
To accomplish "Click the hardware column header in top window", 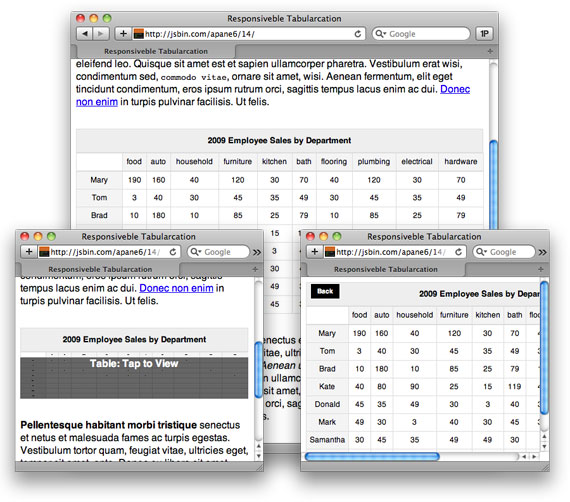I will coord(461,161).
